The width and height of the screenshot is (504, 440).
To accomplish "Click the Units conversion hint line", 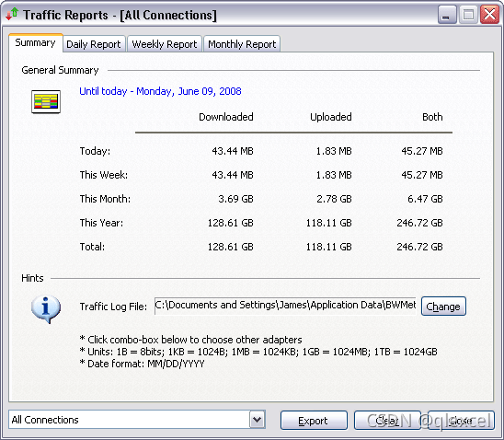I will click(x=258, y=352).
